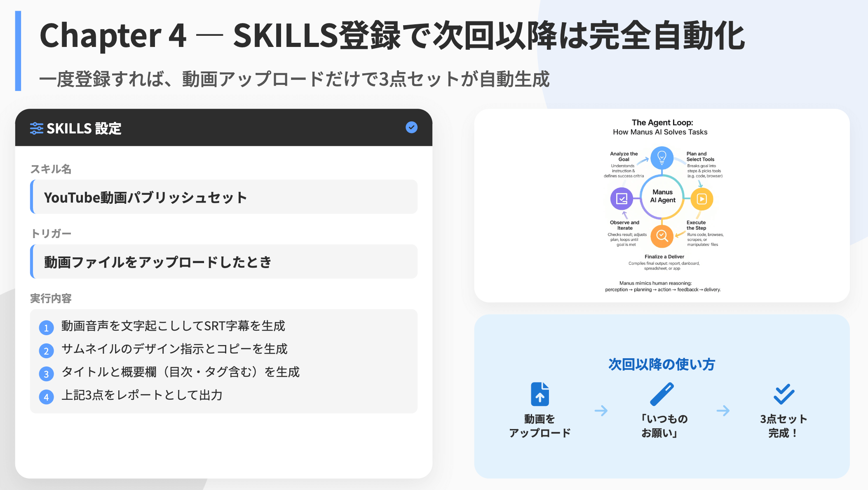868x490 pixels.
Task: Select step 1, SRT字幕を生成
Action: point(173,326)
